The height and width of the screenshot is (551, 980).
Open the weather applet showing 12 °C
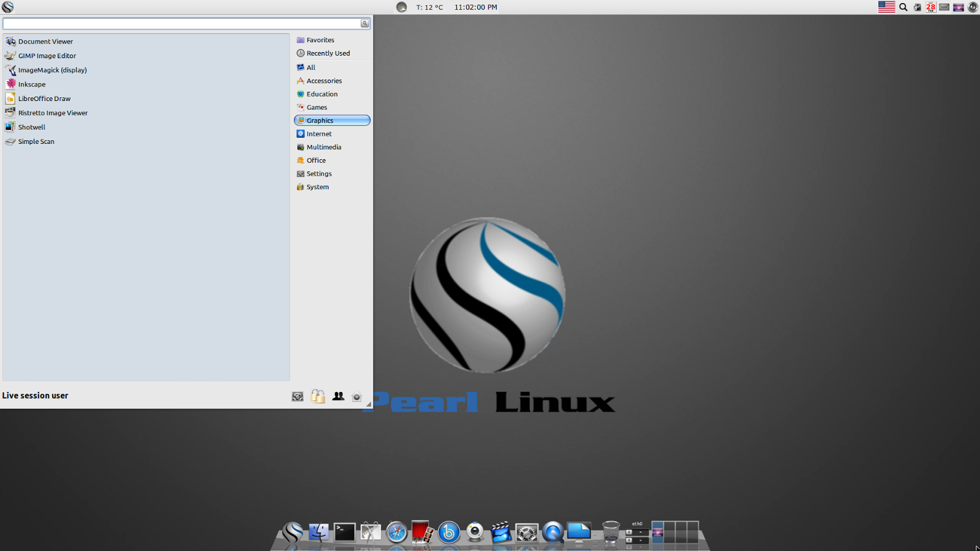tap(420, 7)
